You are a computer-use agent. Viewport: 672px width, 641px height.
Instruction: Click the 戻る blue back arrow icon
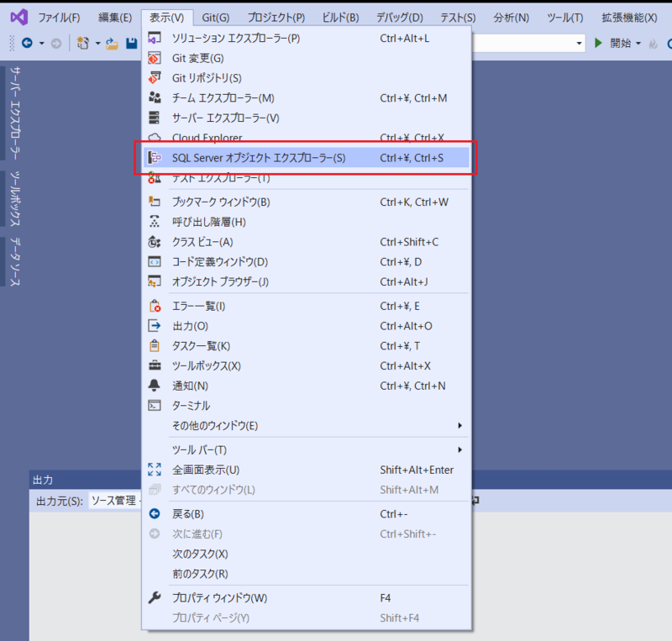point(155,513)
